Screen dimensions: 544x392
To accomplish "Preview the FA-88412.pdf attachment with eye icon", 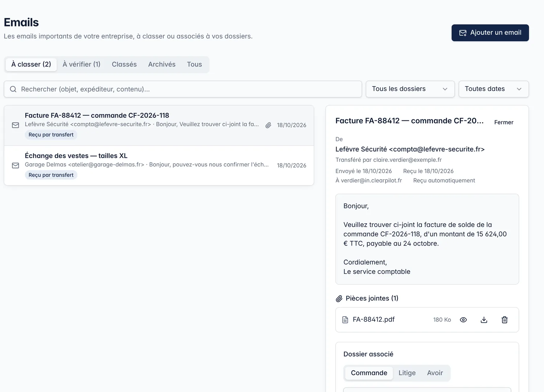I will click(463, 320).
